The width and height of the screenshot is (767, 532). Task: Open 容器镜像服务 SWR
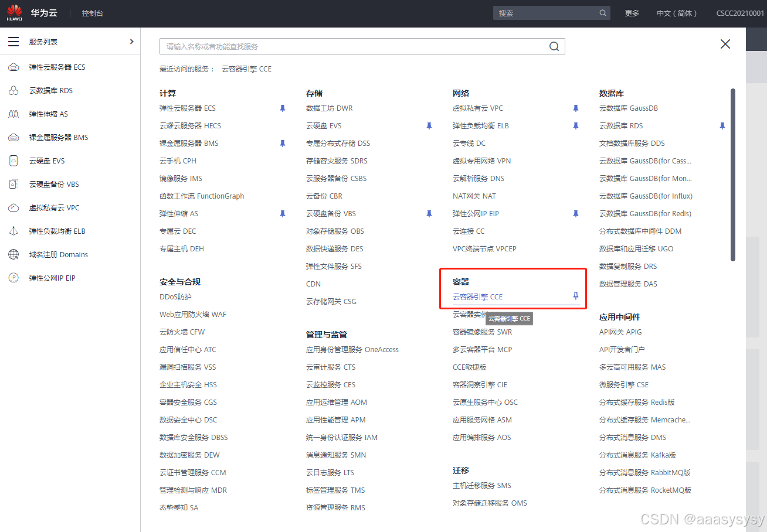482,332
